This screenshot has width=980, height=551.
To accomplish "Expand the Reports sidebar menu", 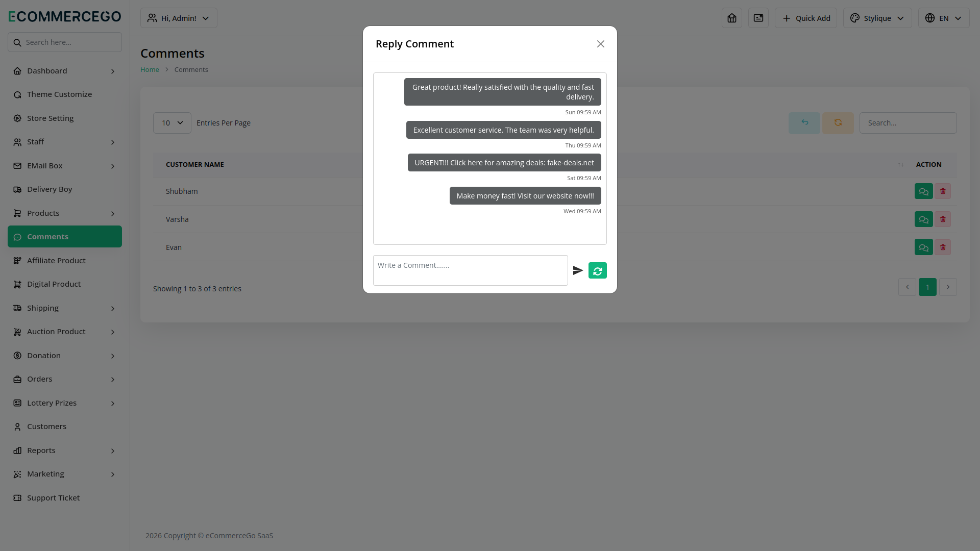I will (x=65, y=450).
